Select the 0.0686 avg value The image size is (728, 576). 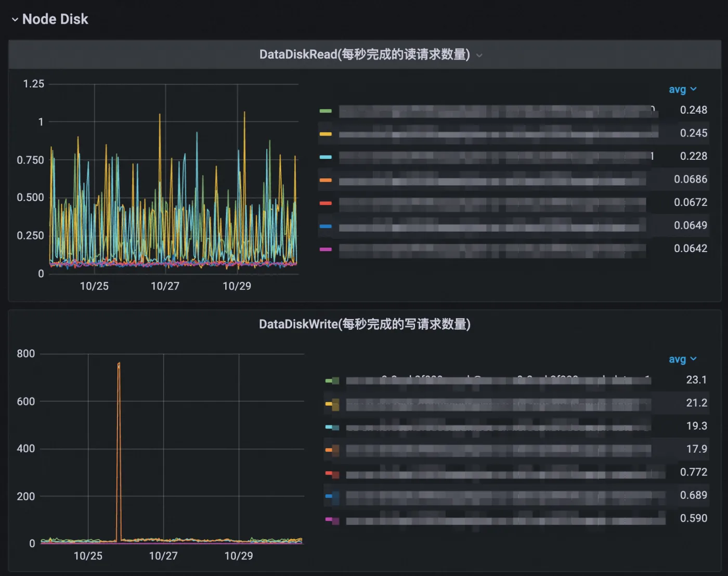click(691, 180)
